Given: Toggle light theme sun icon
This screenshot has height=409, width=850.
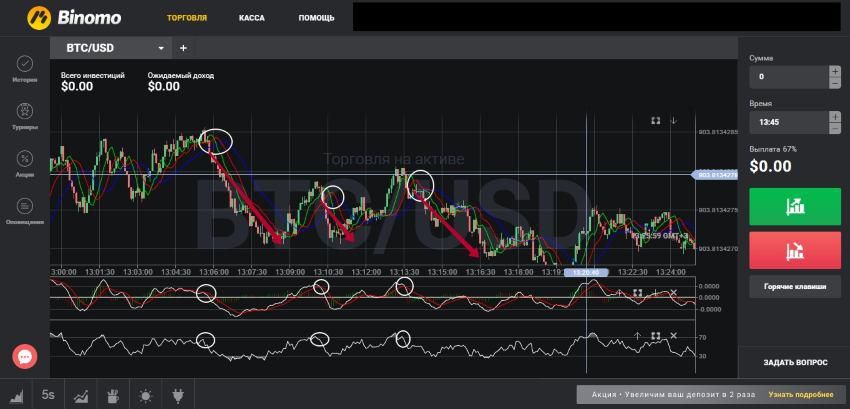Looking at the screenshot, I should click(x=145, y=395).
